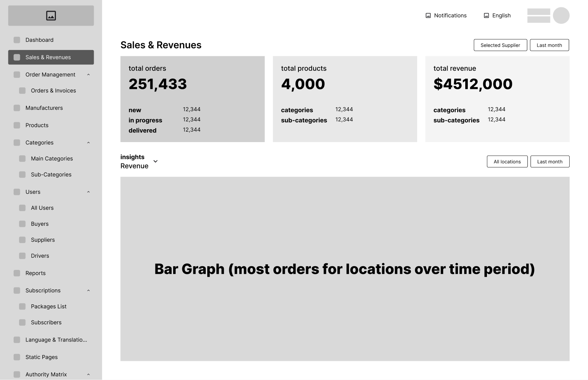The width and height of the screenshot is (588, 380).
Task: Click the icon beside Authority Matrix
Action: (17, 374)
